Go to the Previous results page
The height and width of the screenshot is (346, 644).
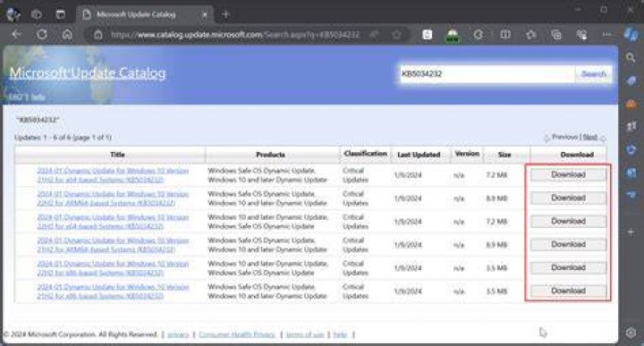coord(564,137)
